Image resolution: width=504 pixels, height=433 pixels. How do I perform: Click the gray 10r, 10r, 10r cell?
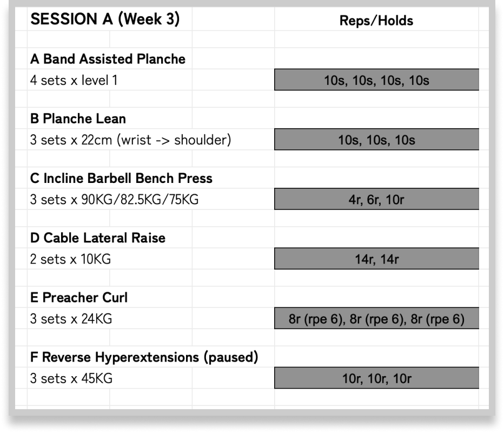pyautogui.click(x=376, y=378)
